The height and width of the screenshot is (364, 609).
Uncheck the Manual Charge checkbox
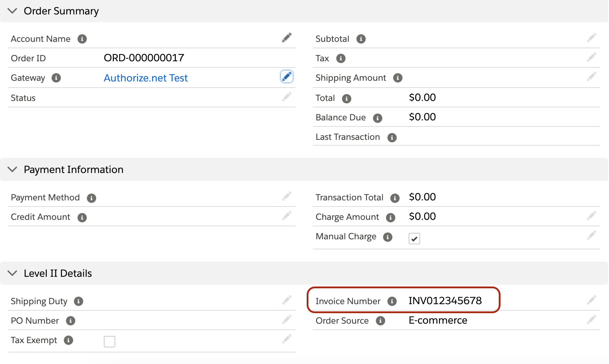pos(414,239)
